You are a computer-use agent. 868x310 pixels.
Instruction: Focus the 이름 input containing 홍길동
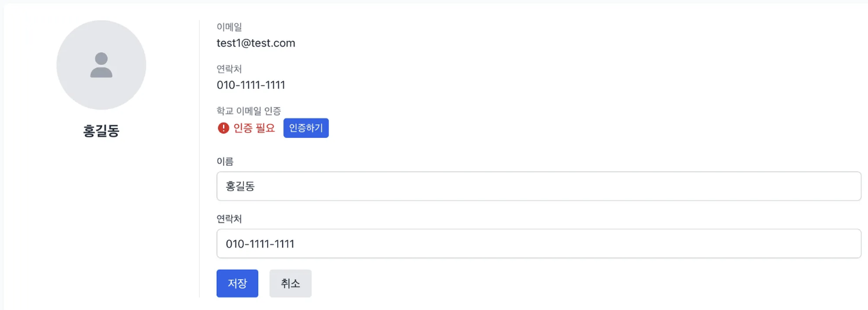539,187
